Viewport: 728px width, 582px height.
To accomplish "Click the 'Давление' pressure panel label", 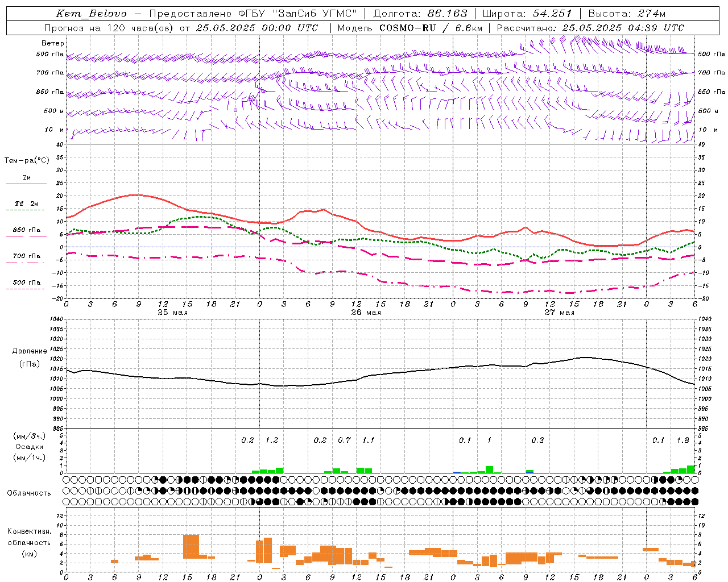I will click(30, 351).
